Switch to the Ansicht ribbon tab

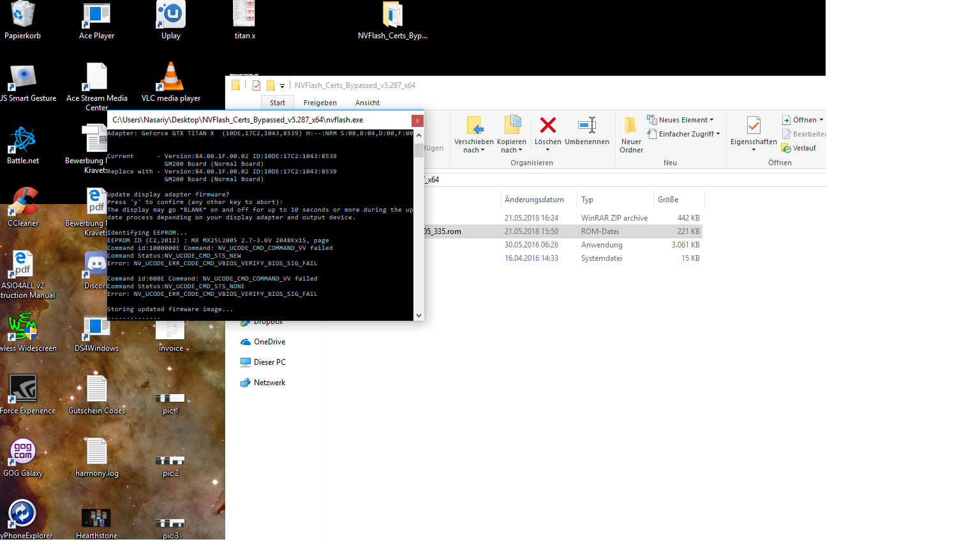[367, 103]
